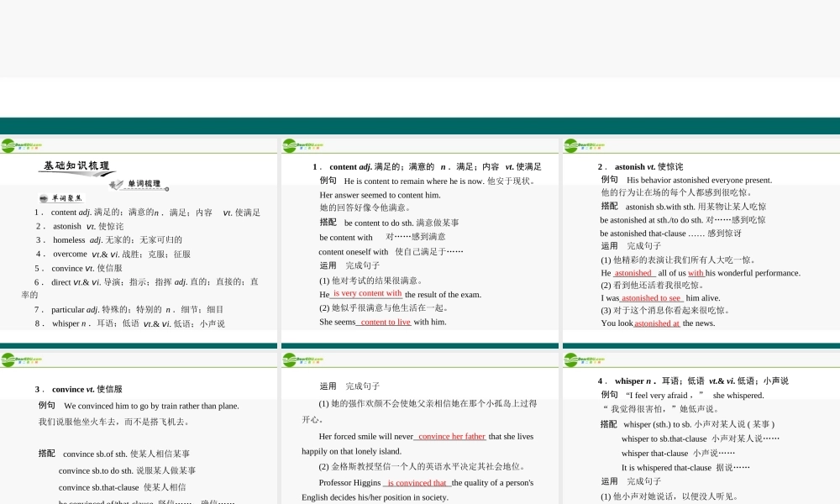Click sentence 'His behavior astonished everyone present.'
The width and height of the screenshot is (840, 504).
coord(700,180)
